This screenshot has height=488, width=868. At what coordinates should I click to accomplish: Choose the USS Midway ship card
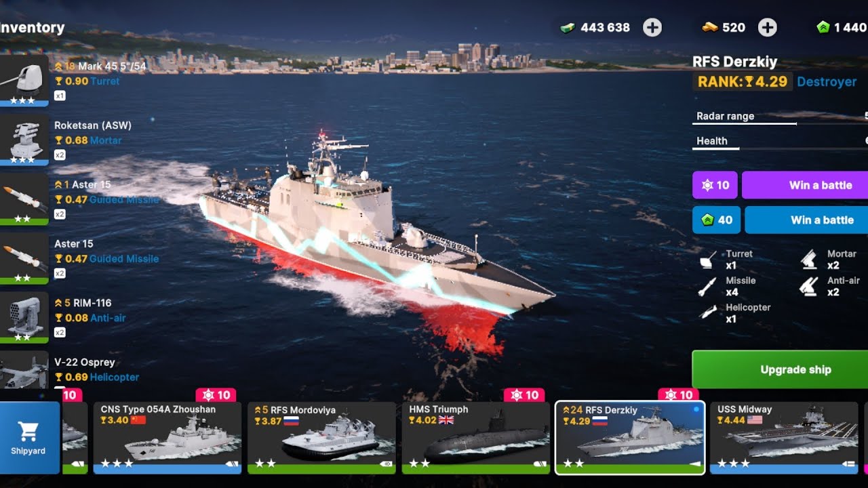(x=783, y=438)
